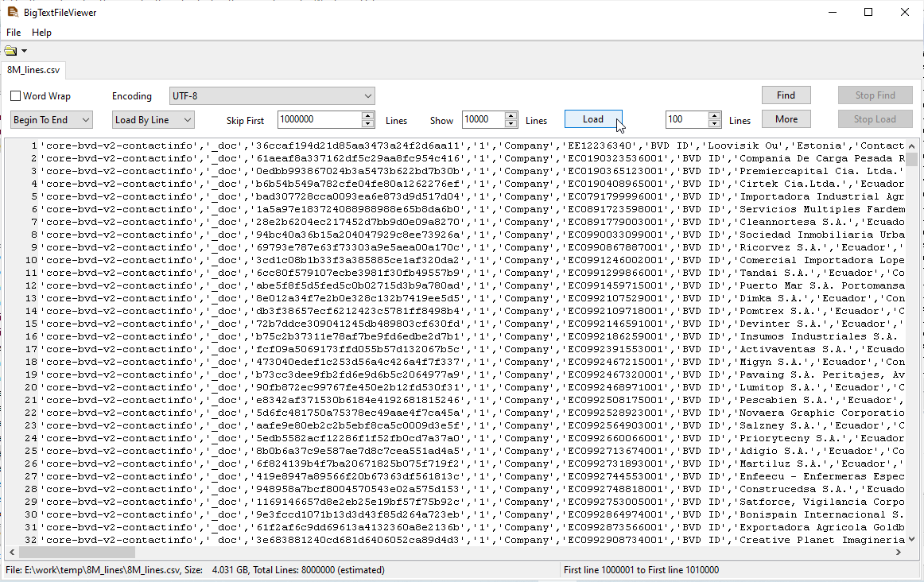Increase Skip First value with up arrow
Image resolution: width=924 pixels, height=582 pixels.
tap(367, 116)
